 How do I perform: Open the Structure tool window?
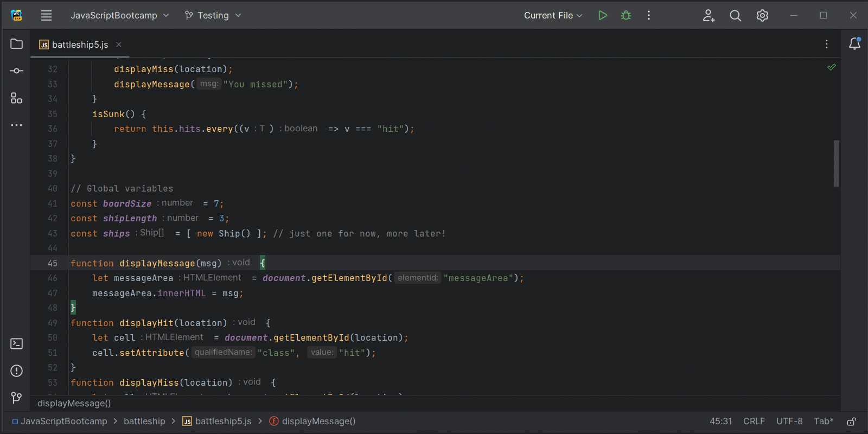click(17, 98)
